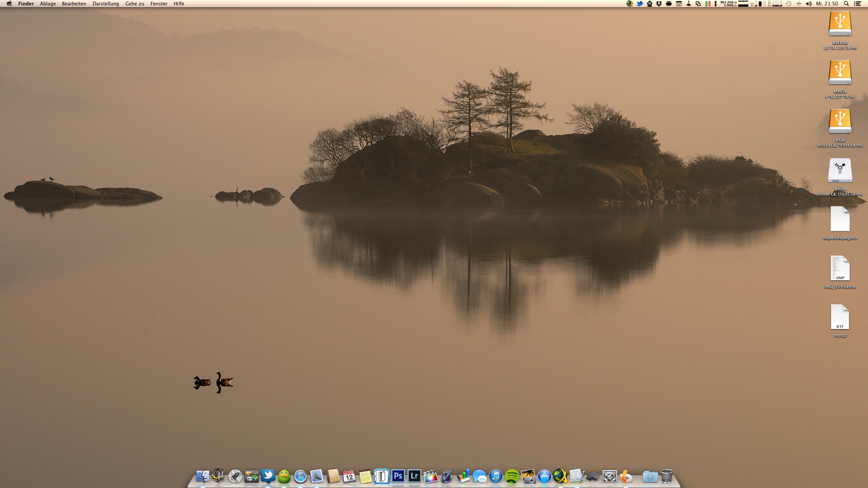Open Mission Control from the Dock
868x488 pixels.
coord(252,476)
